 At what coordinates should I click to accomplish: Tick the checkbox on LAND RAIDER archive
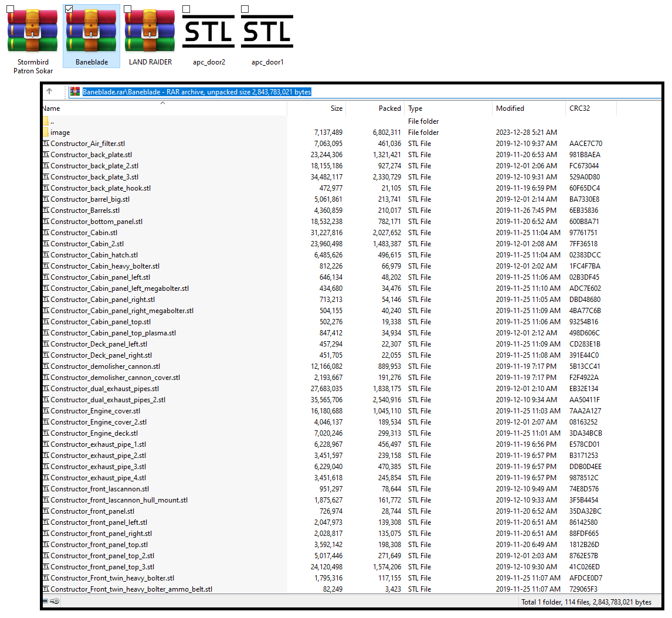pos(128,9)
